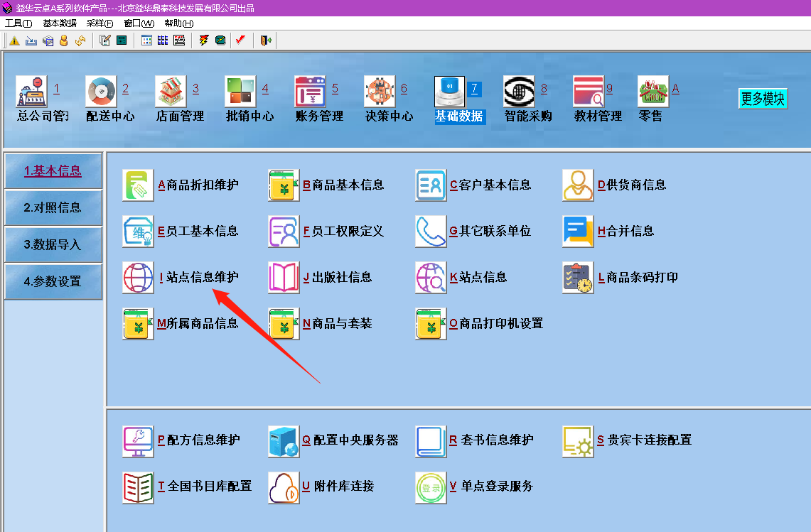Image resolution: width=811 pixels, height=532 pixels.
Task: Open the 帮助(H) menu
Action: tap(178, 23)
